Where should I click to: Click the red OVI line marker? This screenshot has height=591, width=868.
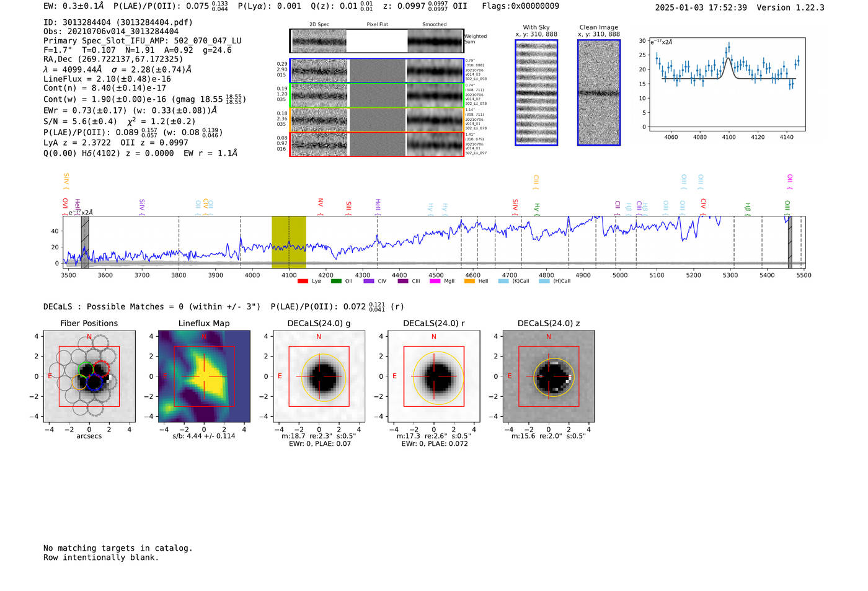[x=65, y=207]
